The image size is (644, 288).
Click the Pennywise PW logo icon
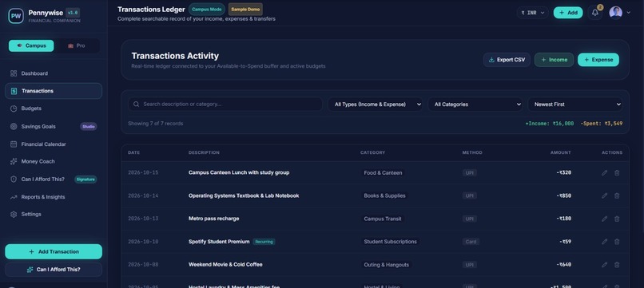click(16, 16)
